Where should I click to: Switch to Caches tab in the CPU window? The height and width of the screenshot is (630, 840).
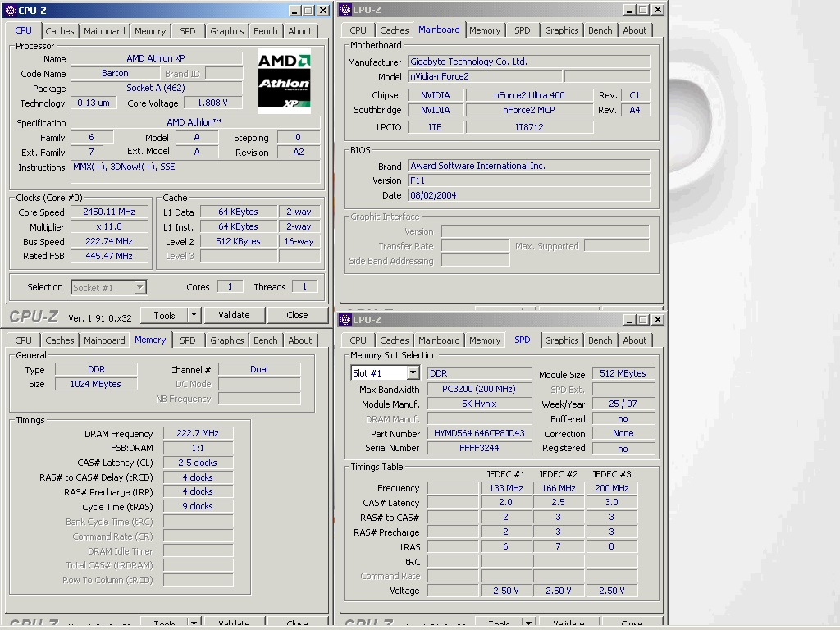pos(59,31)
